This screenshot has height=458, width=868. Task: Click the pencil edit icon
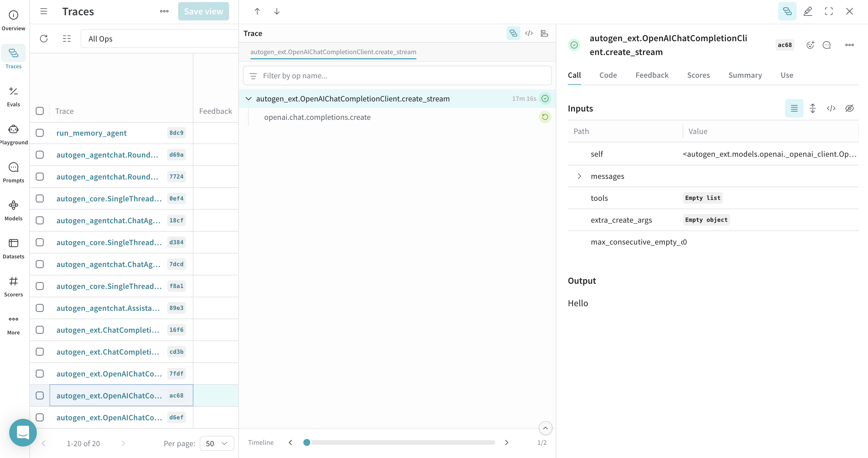tap(808, 12)
